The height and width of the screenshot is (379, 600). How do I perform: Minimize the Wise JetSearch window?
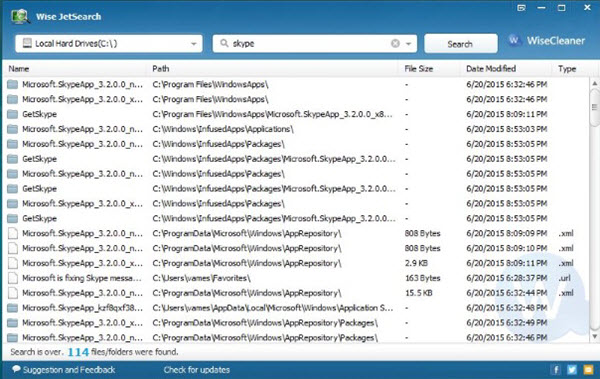pyautogui.click(x=541, y=8)
